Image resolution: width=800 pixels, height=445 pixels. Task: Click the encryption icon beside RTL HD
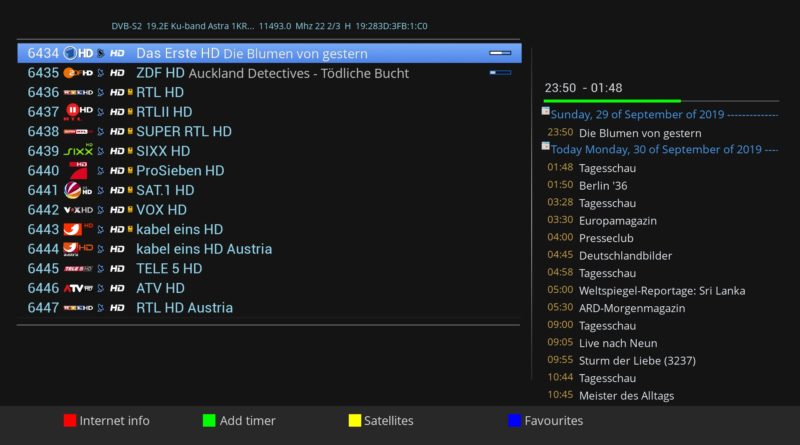(x=130, y=92)
